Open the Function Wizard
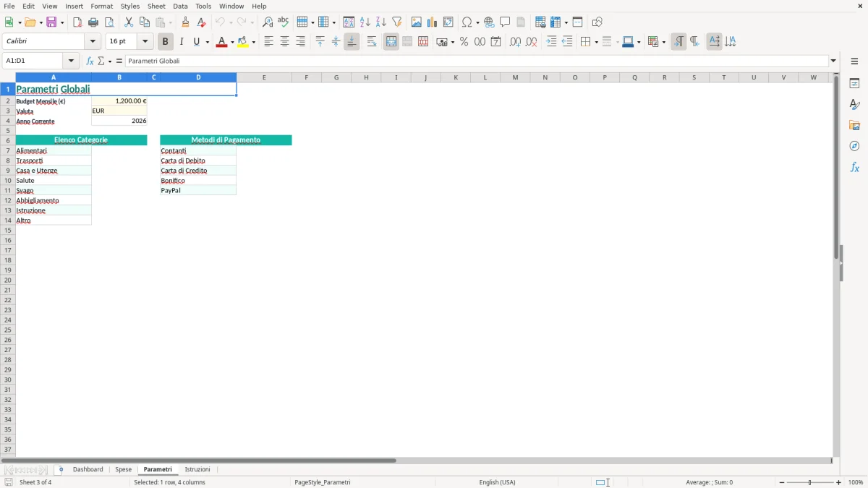The width and height of the screenshot is (868, 488). click(90, 61)
